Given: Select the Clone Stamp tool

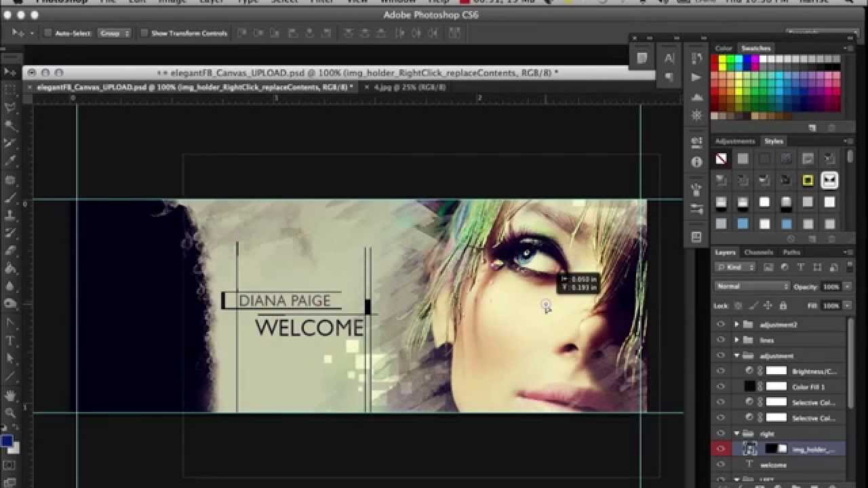Looking at the screenshot, I should tap(10, 216).
